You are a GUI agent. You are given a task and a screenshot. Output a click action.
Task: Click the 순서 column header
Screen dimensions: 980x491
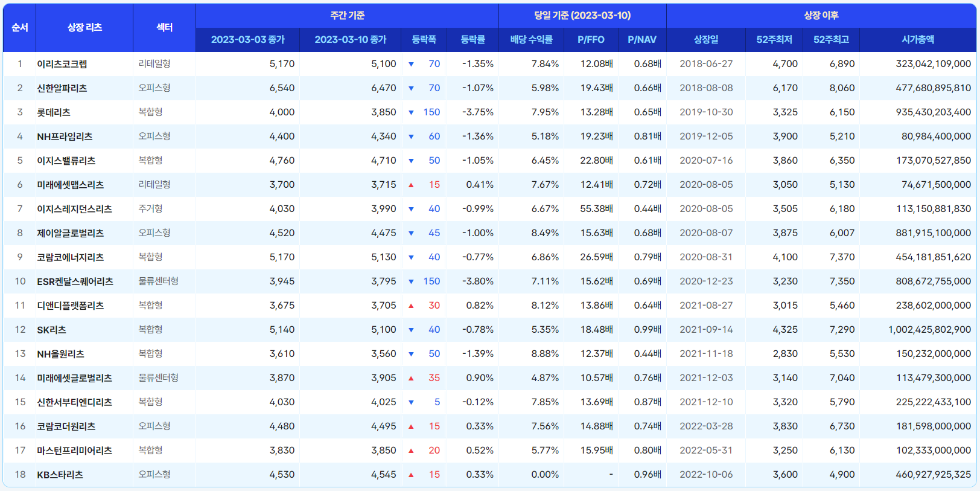20,28
